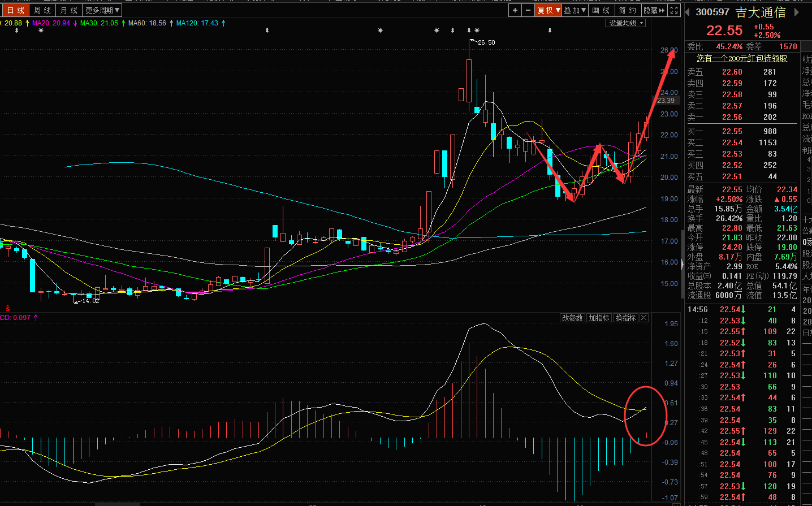Close the MACD indicator panel
Image resolution: width=812 pixels, height=506 pixels.
click(x=643, y=318)
